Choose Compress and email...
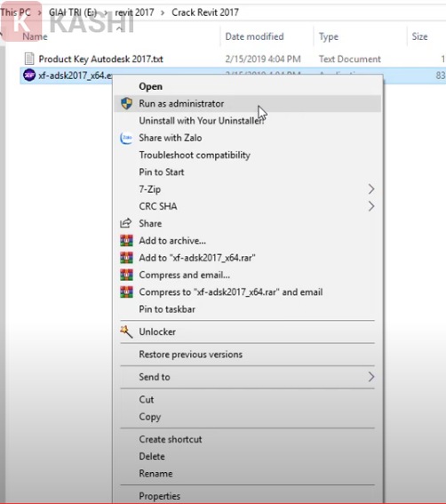The height and width of the screenshot is (504, 446). (184, 275)
